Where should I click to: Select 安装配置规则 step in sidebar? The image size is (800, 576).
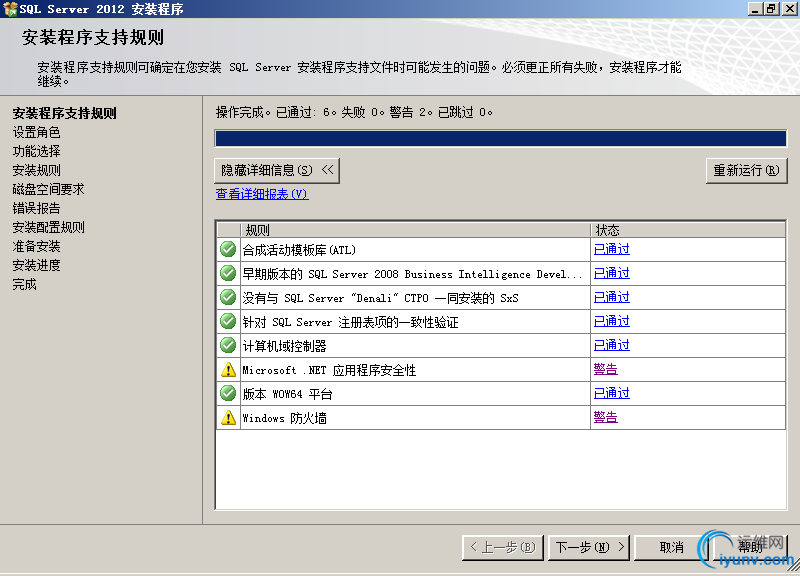pos(48,227)
